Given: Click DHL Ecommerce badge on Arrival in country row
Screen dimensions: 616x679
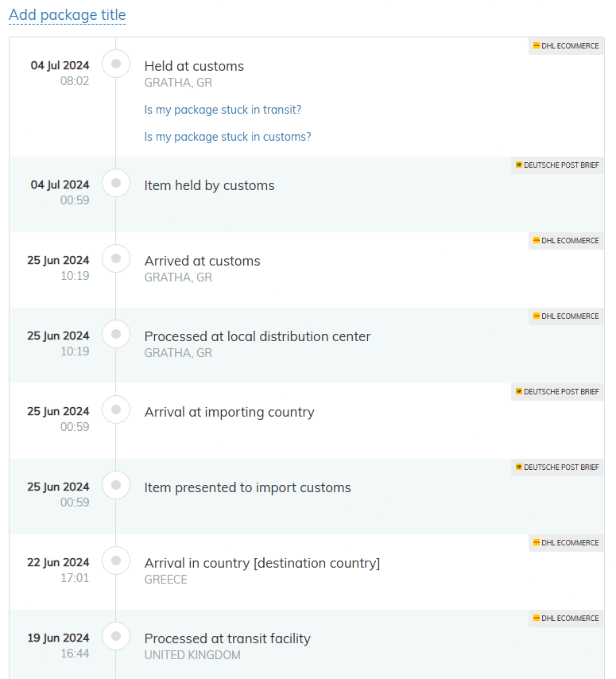Looking at the screenshot, I should click(x=566, y=542).
